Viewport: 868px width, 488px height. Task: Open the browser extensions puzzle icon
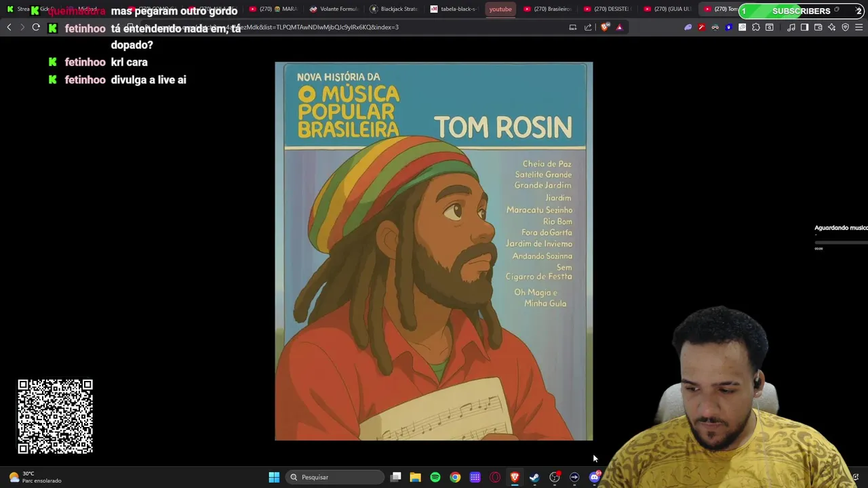[x=756, y=27]
